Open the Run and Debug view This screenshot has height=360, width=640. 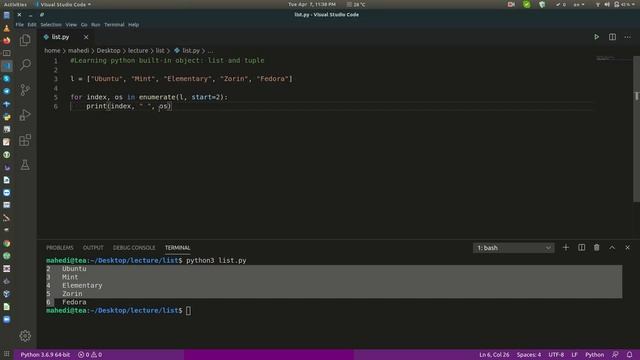point(25,115)
